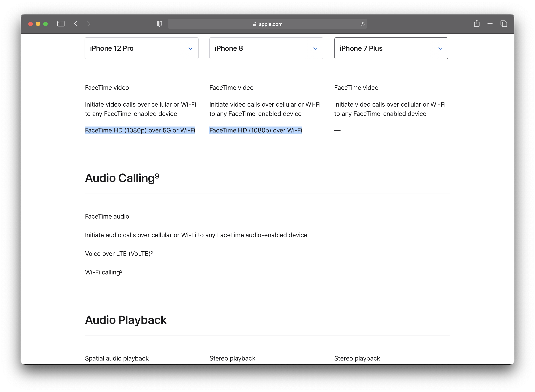
Task: Click Stereo playback under iPhone 8 column
Action: [x=232, y=358]
